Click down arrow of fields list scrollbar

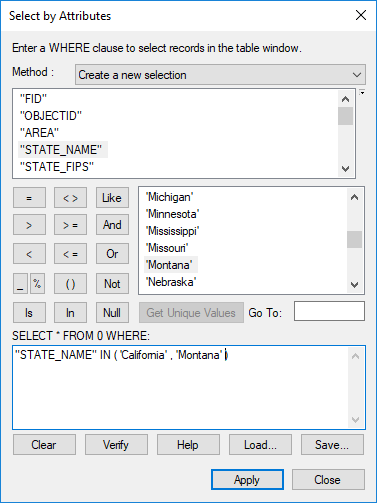click(x=346, y=169)
